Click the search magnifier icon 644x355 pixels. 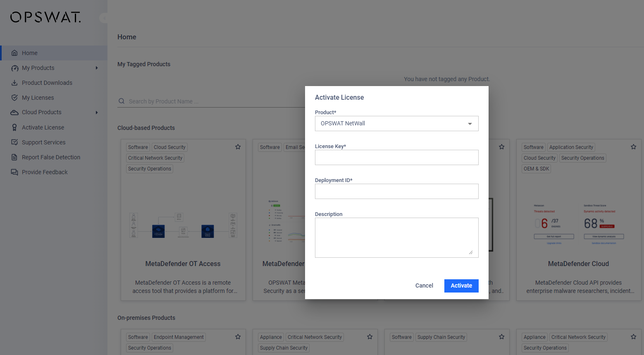click(122, 101)
